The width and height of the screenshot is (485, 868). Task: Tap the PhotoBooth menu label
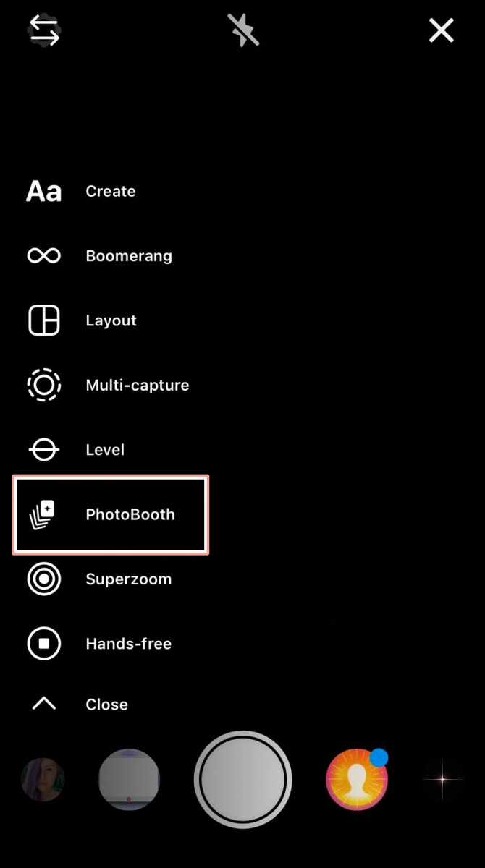pos(130,515)
